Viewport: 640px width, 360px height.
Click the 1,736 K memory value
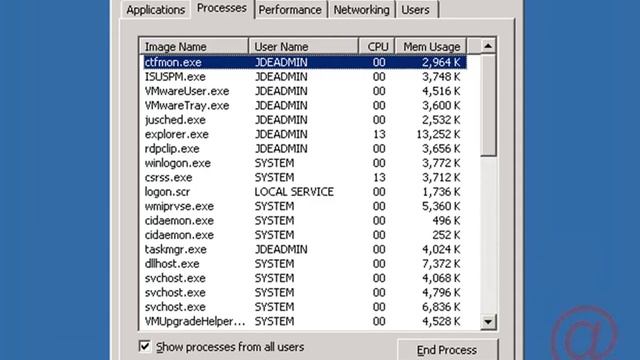pos(441,192)
